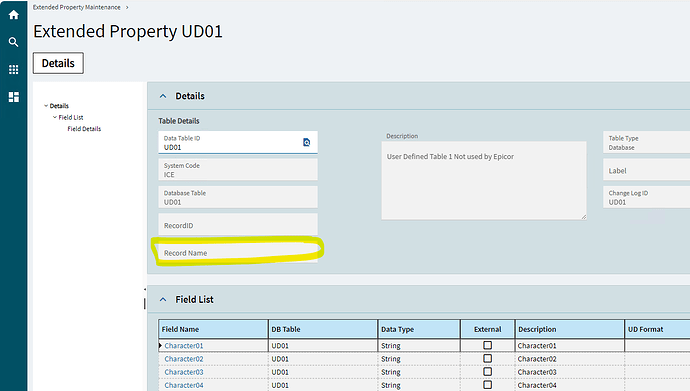The width and height of the screenshot is (690, 391).
Task: Open the Character01 field link
Action: pyautogui.click(x=184, y=346)
